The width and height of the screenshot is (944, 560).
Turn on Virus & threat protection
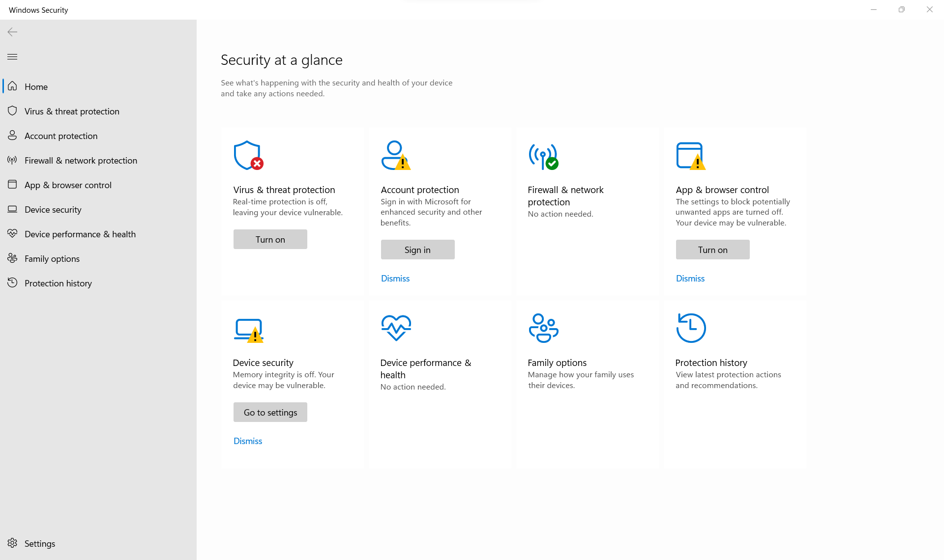pyautogui.click(x=270, y=239)
